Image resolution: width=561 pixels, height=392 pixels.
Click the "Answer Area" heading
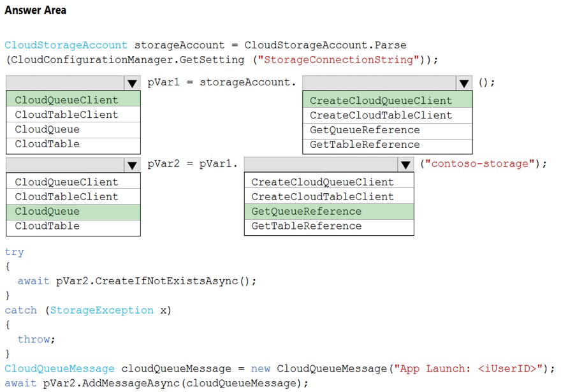point(36,10)
